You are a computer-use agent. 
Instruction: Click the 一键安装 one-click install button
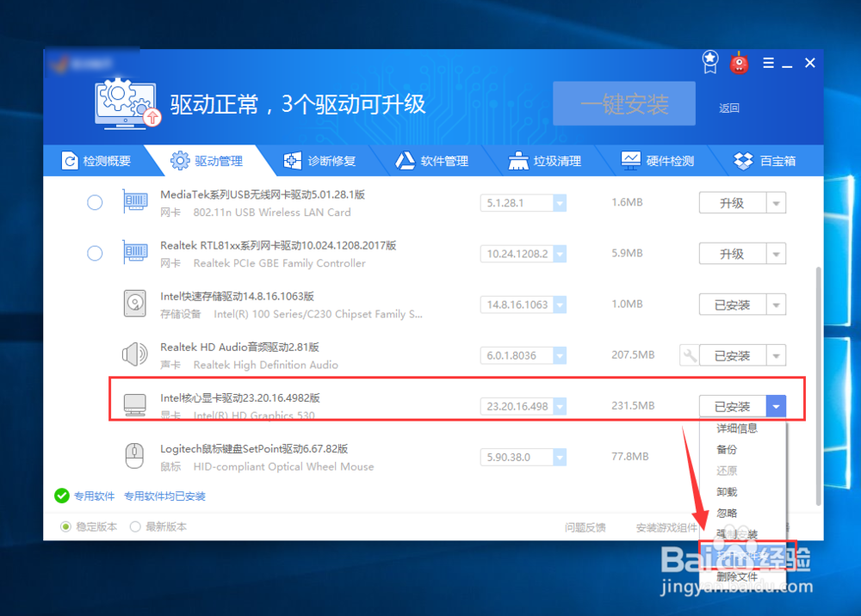pos(623,103)
